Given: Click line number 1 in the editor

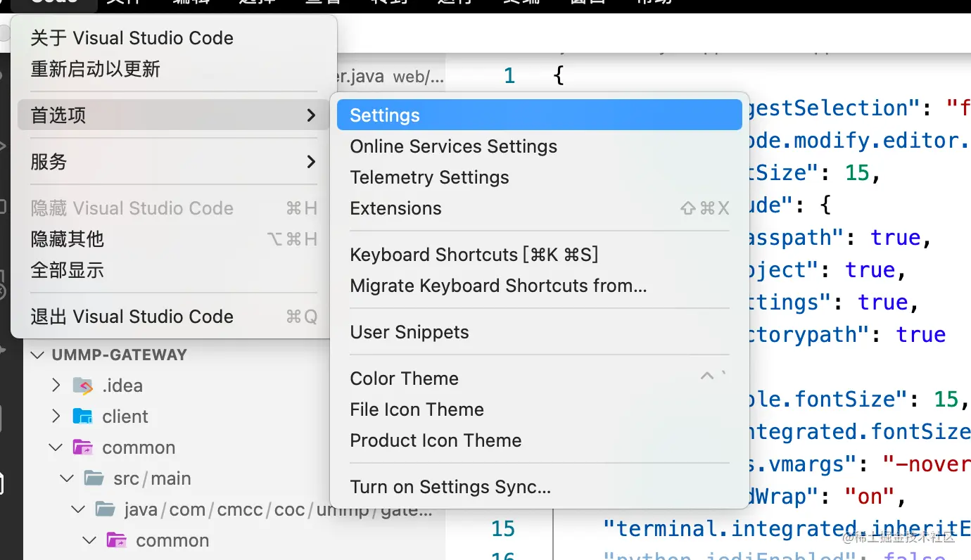Looking at the screenshot, I should tap(509, 75).
